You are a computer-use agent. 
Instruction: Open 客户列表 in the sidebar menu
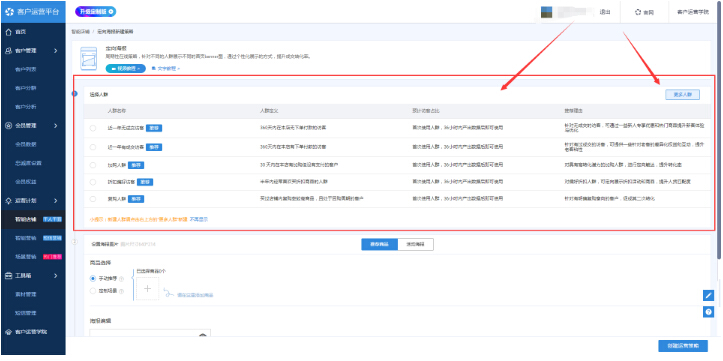25,70
